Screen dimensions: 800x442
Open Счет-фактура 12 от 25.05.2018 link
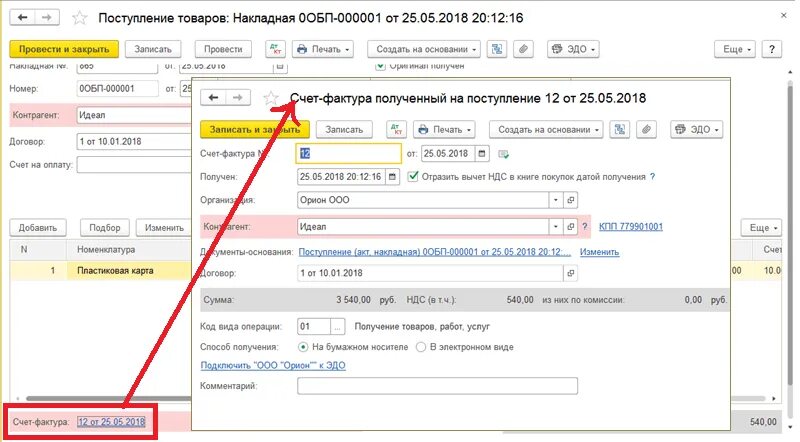pyautogui.click(x=111, y=422)
